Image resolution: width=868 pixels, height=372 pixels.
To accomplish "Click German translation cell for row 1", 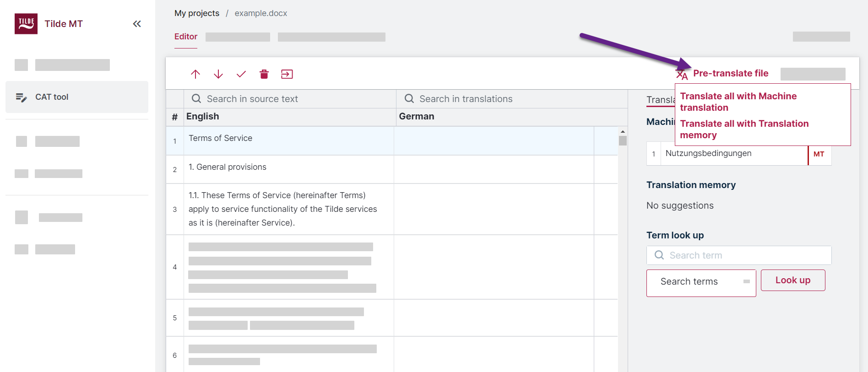I will click(x=494, y=141).
